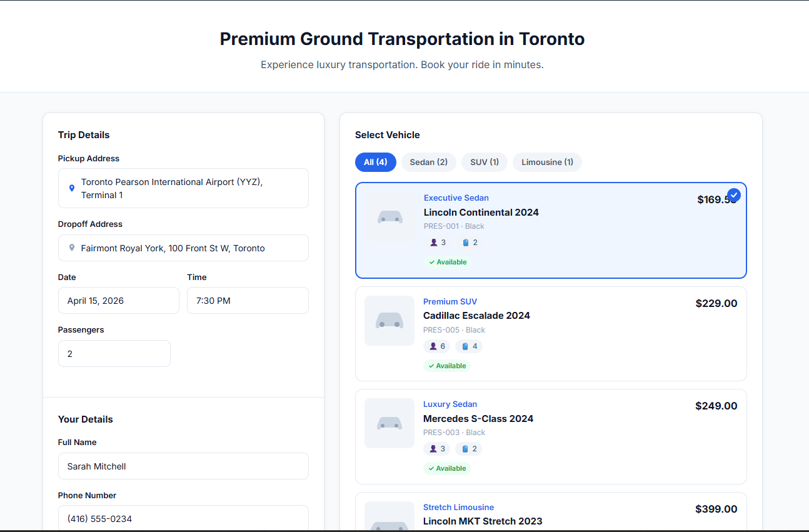This screenshot has height=532, width=809.
Task: Open the Date picker showing April 15, 2026
Action: [x=118, y=300]
